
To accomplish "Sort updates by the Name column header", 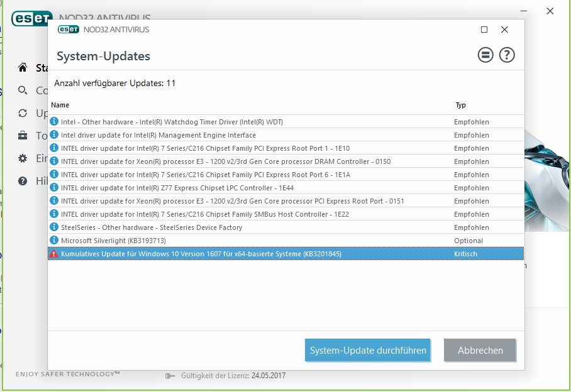I will tap(60, 105).
